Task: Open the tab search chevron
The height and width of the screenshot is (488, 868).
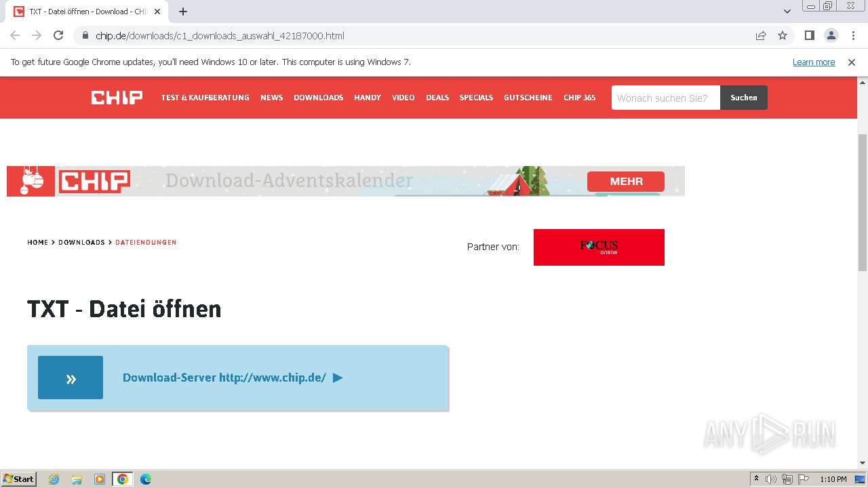Action: 787,12
